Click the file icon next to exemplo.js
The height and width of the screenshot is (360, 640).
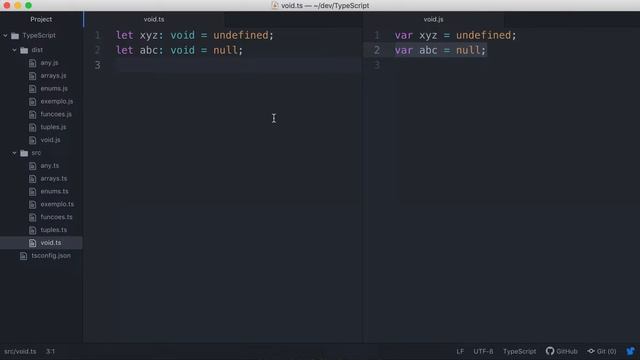pos(33,102)
